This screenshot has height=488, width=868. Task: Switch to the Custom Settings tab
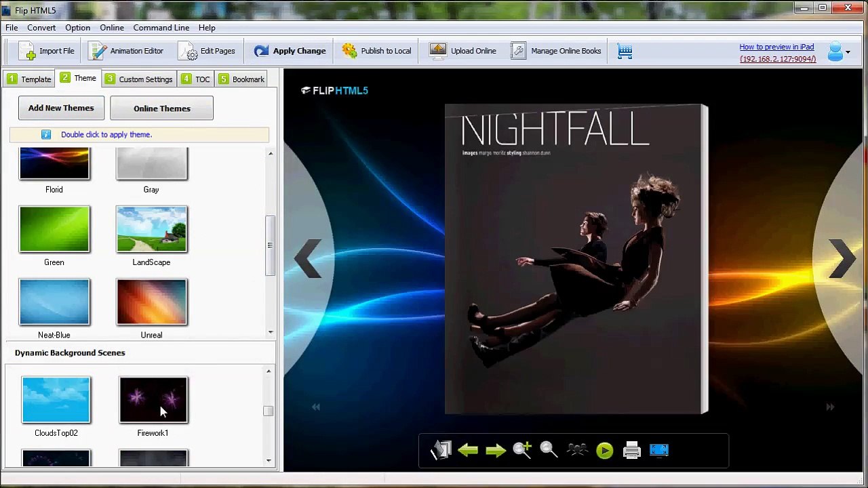point(139,79)
